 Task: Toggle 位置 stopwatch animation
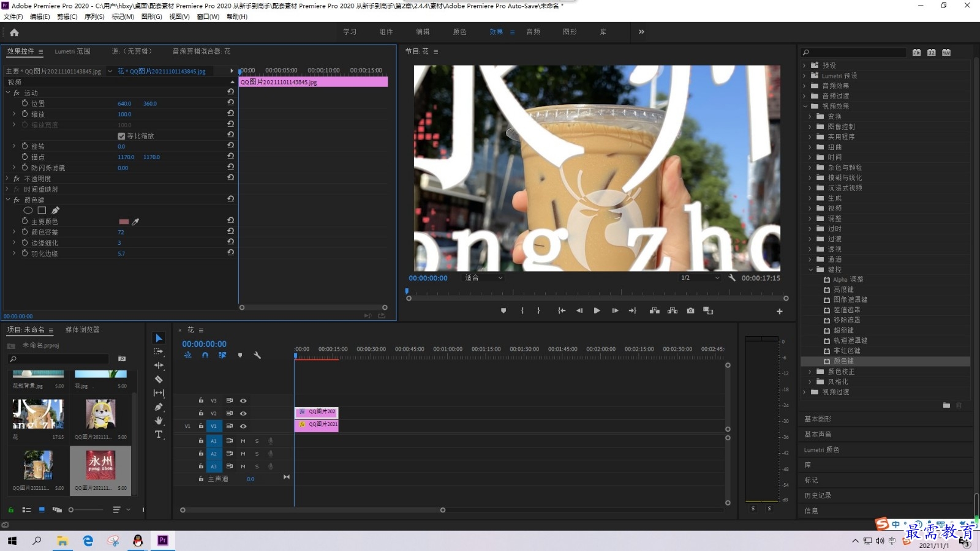click(24, 103)
